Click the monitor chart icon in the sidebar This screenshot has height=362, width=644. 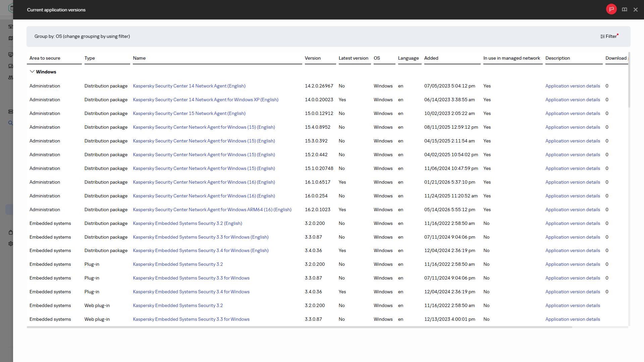tap(10, 54)
